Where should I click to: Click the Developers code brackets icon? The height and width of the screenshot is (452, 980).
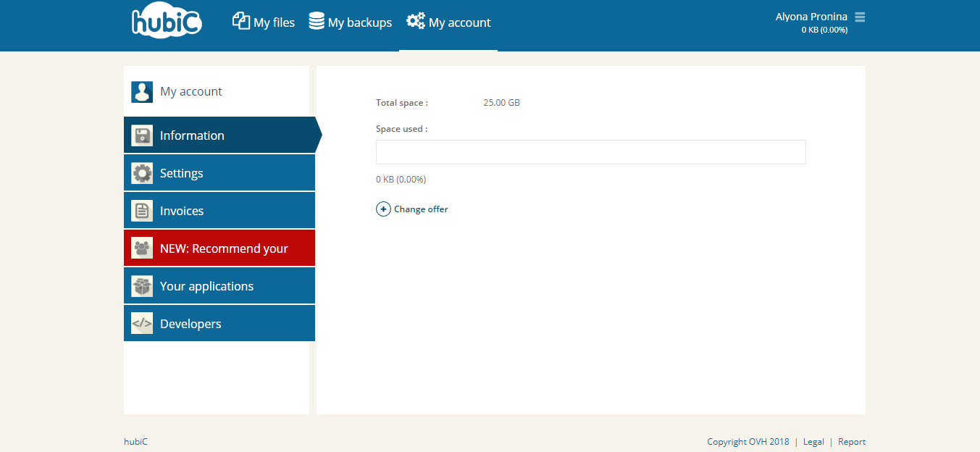tap(142, 324)
